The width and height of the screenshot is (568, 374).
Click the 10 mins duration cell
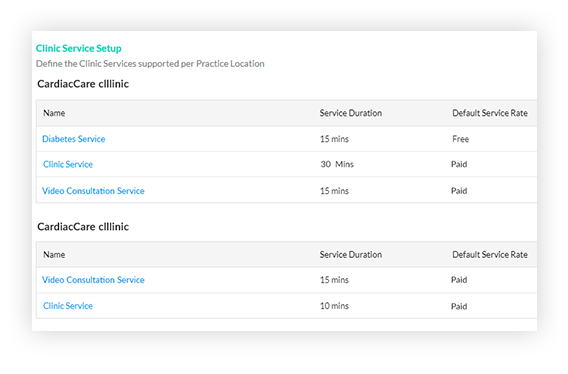334,306
